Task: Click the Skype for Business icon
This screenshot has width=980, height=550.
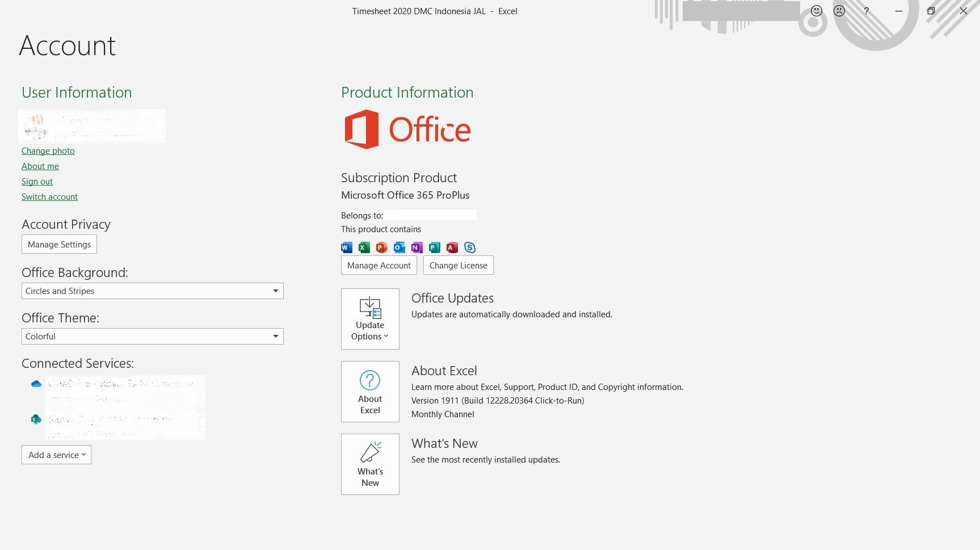Action: (470, 247)
